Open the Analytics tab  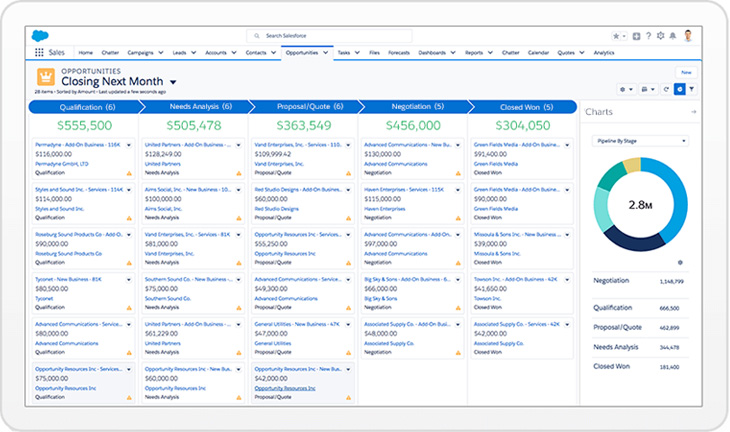click(604, 53)
